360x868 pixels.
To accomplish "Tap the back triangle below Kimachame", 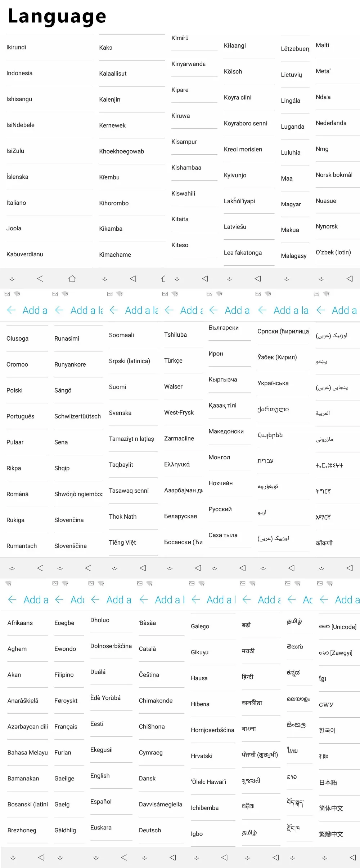I will click(133, 279).
